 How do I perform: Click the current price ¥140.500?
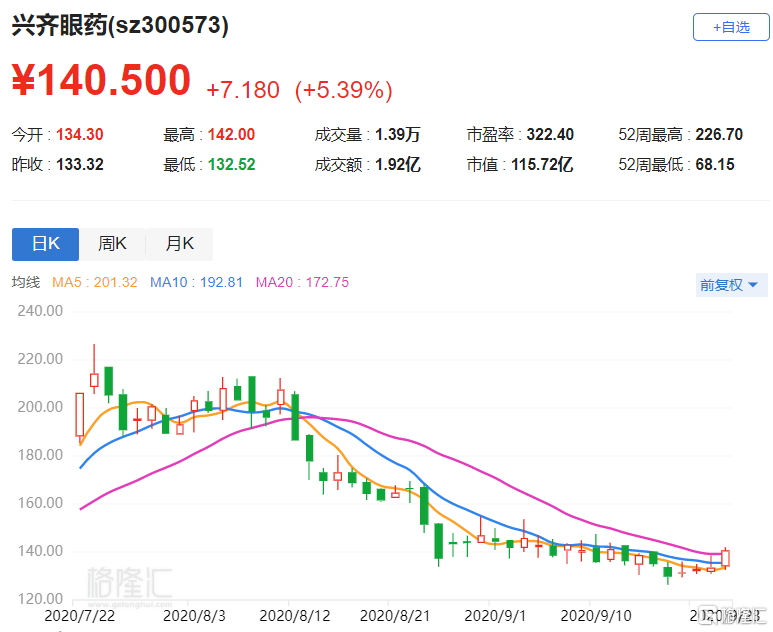click(x=101, y=80)
